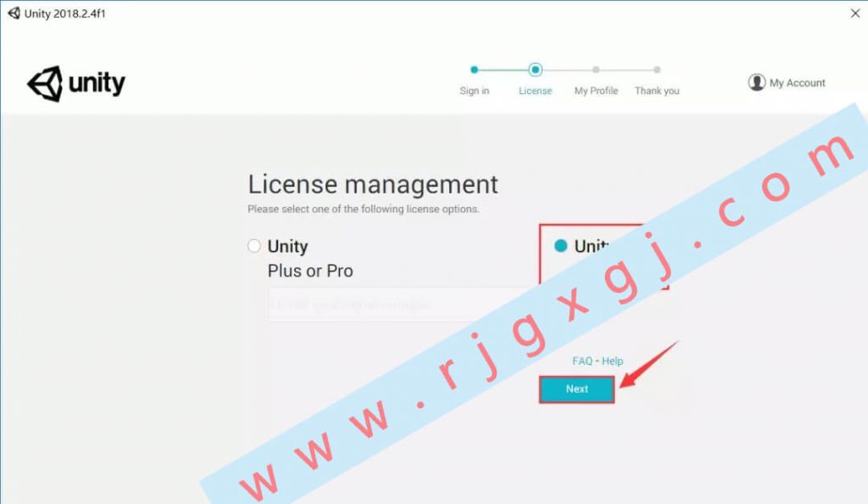Click the Sign in progress dot
This screenshot has width=868, height=504.
pos(475,70)
